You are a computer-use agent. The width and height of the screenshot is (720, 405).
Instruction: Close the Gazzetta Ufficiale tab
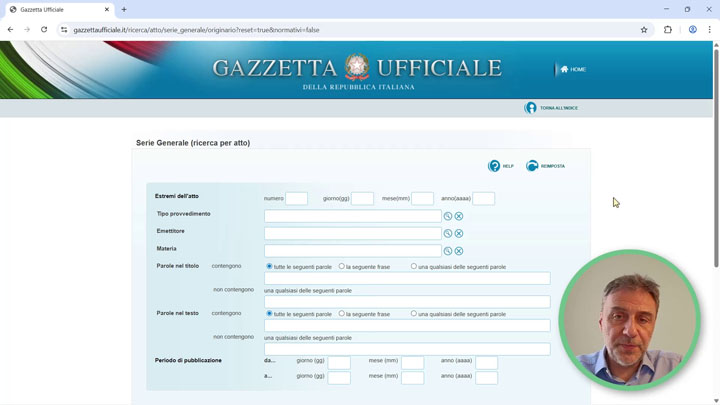pyautogui.click(x=107, y=9)
